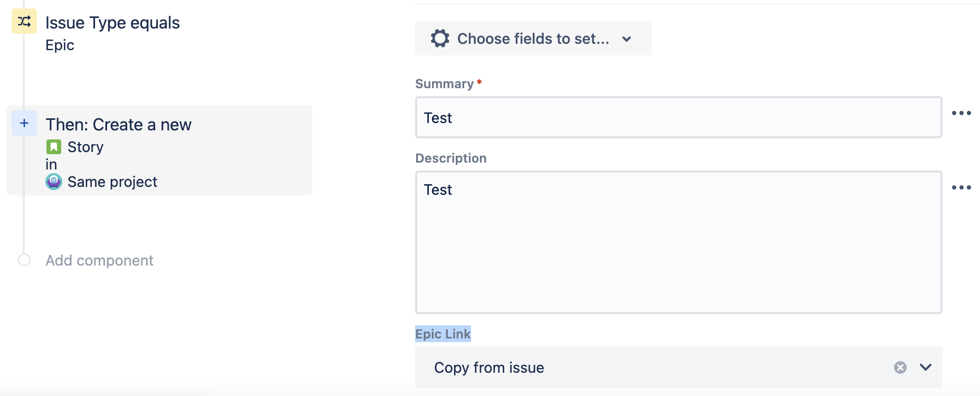The image size is (980, 396).
Task: Open the Epic Link dropdown chevron
Action: [926, 367]
